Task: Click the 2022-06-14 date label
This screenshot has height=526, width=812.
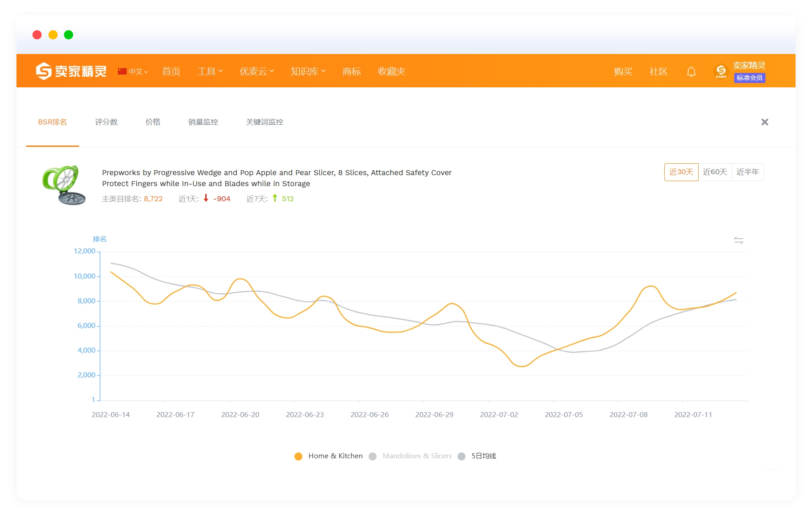Action: click(x=111, y=415)
